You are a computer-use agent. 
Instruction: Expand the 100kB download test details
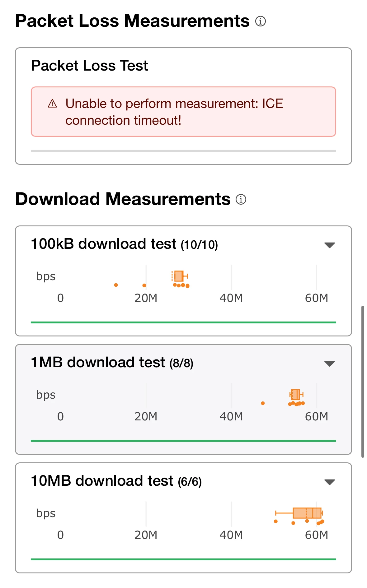pos(329,245)
